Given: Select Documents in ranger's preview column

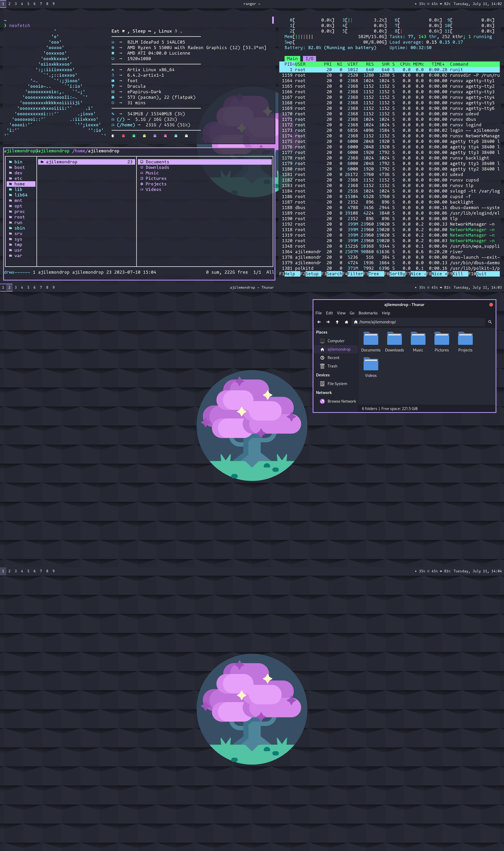Looking at the screenshot, I should pos(205,162).
